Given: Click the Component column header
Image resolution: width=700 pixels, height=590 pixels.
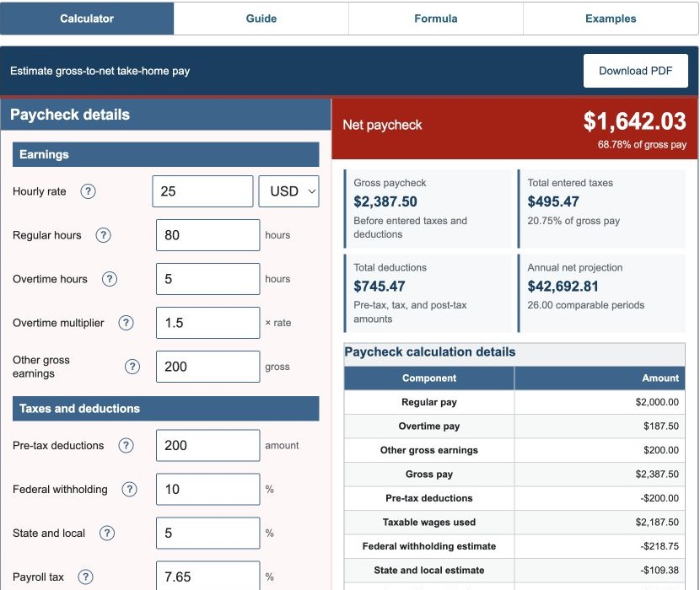Looking at the screenshot, I should coord(429,378).
